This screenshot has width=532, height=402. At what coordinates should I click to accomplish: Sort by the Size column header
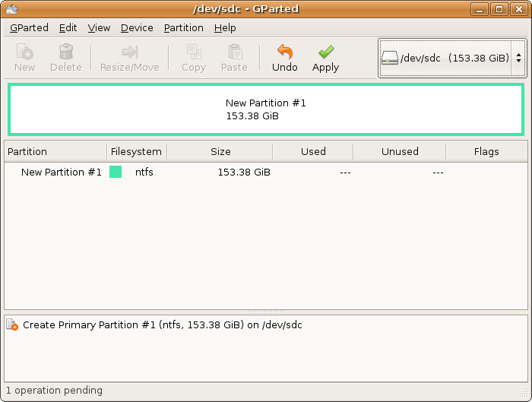[x=220, y=151]
